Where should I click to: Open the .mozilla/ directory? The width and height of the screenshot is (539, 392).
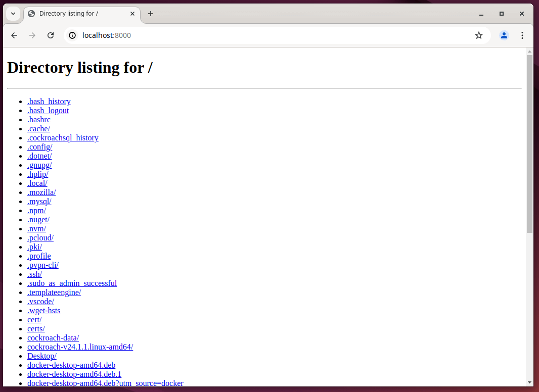point(41,192)
